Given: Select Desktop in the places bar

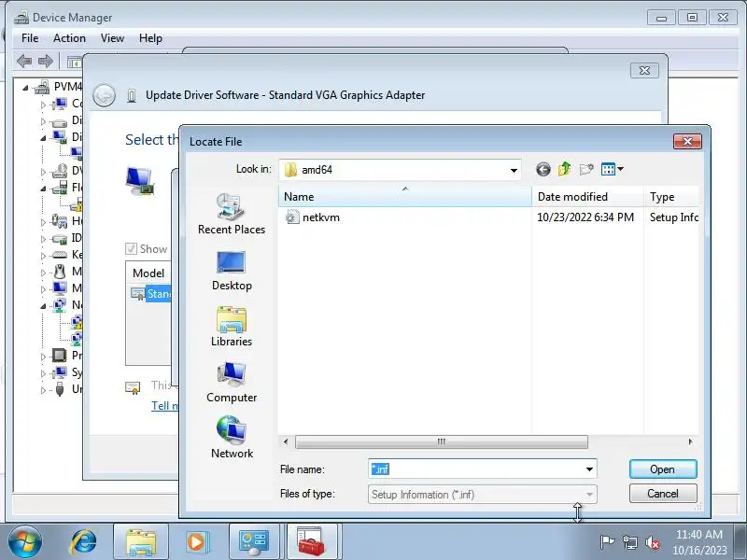Looking at the screenshot, I should 232,271.
